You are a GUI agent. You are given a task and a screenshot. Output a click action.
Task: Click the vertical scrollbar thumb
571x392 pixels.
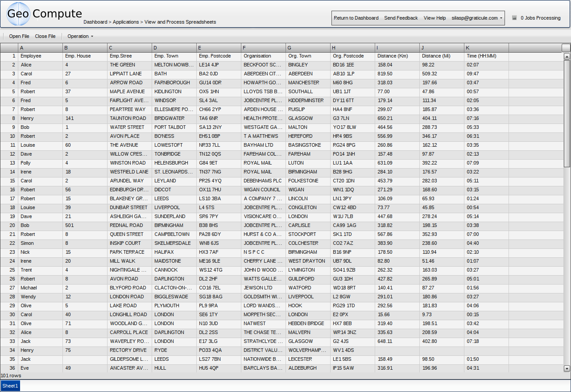(567, 114)
